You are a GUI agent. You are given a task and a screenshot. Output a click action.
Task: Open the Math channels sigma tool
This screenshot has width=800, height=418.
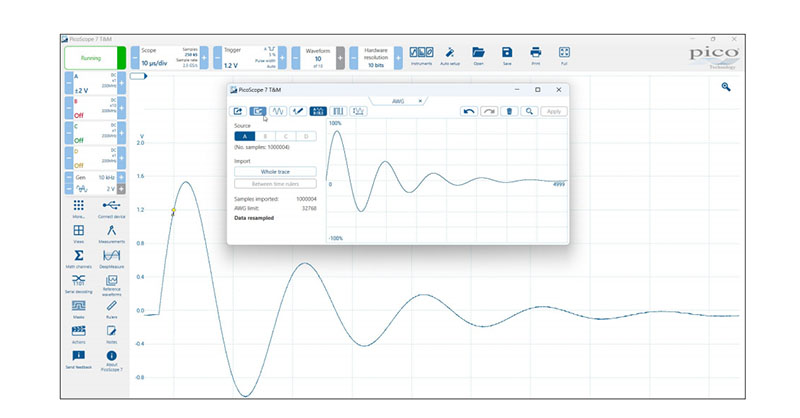coord(79,258)
